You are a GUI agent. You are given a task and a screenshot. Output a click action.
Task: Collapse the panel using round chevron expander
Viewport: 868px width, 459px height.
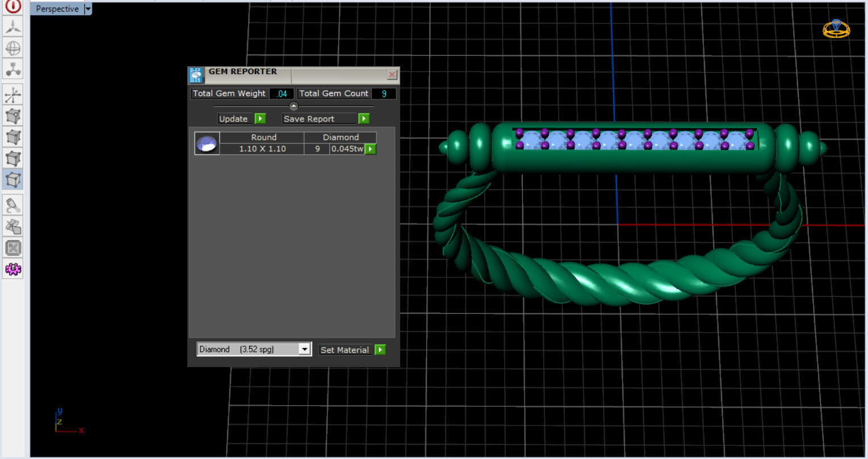tap(293, 106)
